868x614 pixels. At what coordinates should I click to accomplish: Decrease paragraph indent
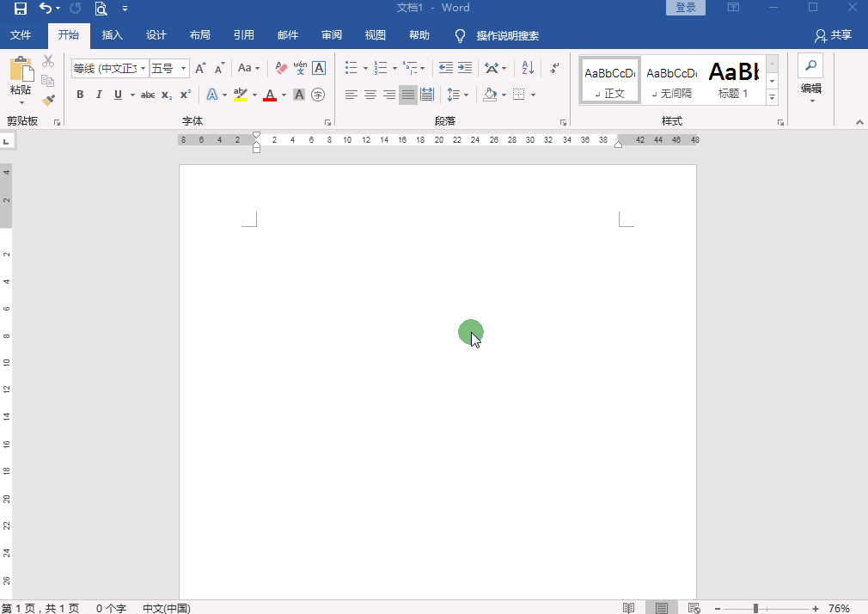pyautogui.click(x=446, y=68)
